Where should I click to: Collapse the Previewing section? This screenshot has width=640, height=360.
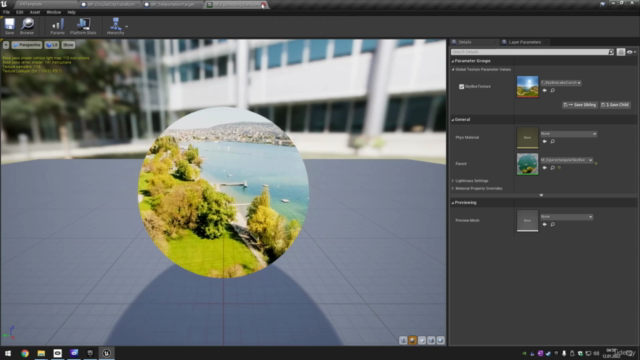(453, 202)
